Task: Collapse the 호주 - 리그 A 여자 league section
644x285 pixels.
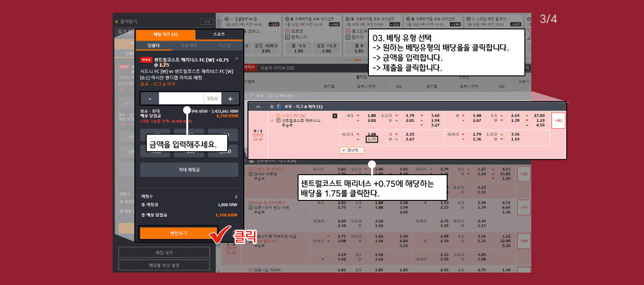Action: click(x=258, y=107)
